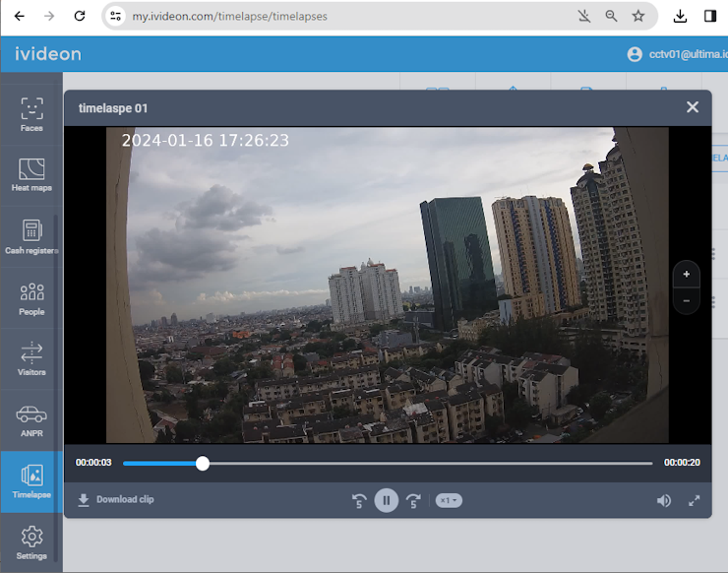This screenshot has width=728, height=573.
Task: Open Heat maps in sidebar
Action: [31, 175]
